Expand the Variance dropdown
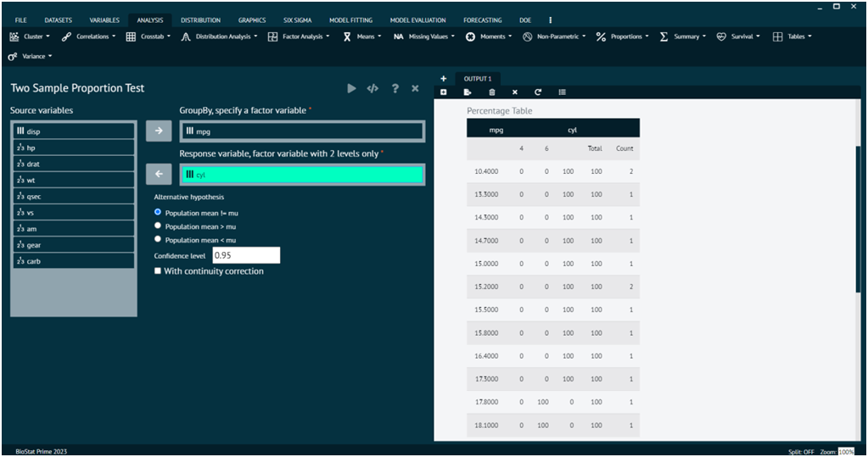This screenshot has height=457, width=868. click(50, 57)
